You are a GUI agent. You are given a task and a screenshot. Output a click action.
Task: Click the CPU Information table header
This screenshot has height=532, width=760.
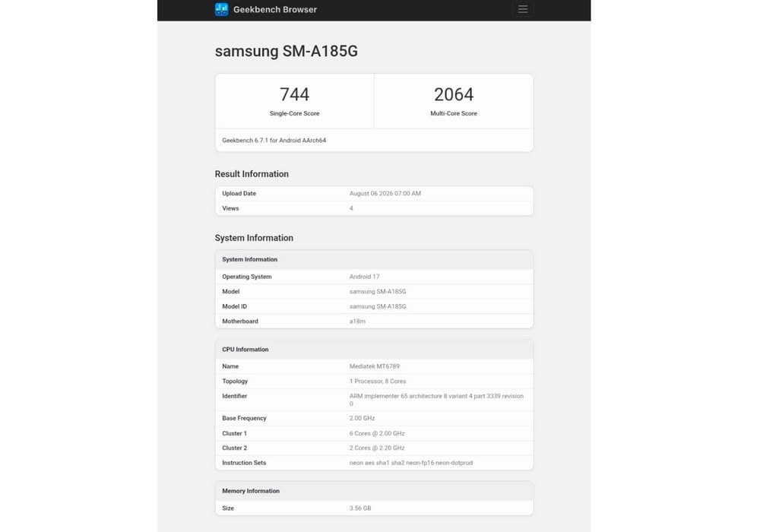pos(374,350)
